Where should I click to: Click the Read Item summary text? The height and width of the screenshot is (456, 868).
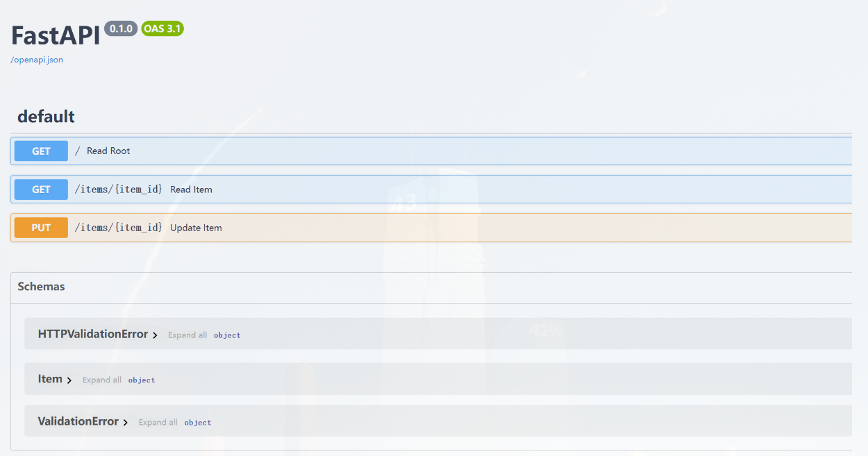coord(191,189)
